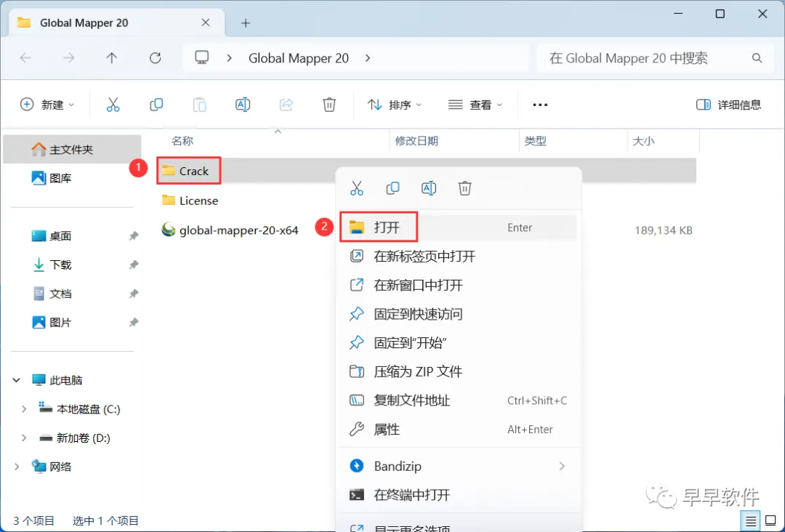Image resolution: width=785 pixels, height=532 pixels.
Task: Open the 查看 view dropdown
Action: click(475, 105)
